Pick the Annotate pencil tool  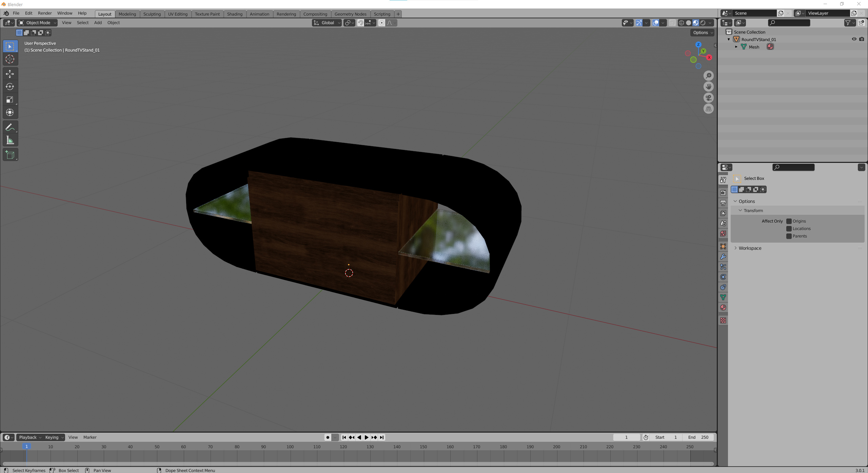click(10, 127)
